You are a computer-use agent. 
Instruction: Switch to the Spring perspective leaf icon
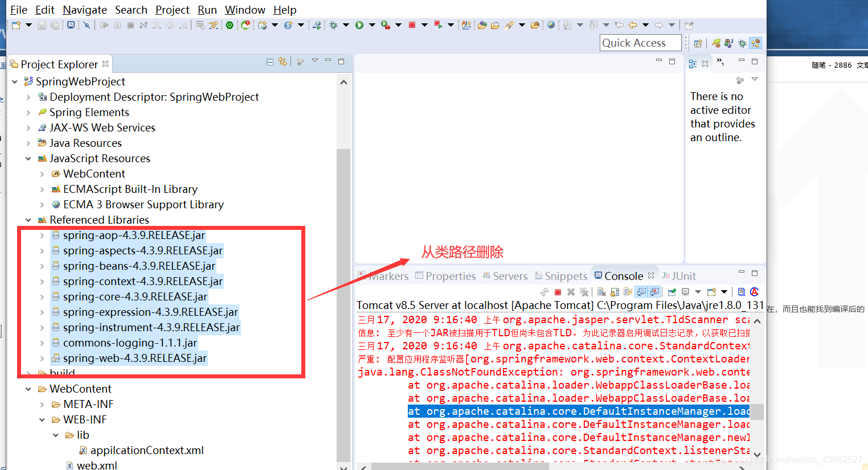(716, 43)
